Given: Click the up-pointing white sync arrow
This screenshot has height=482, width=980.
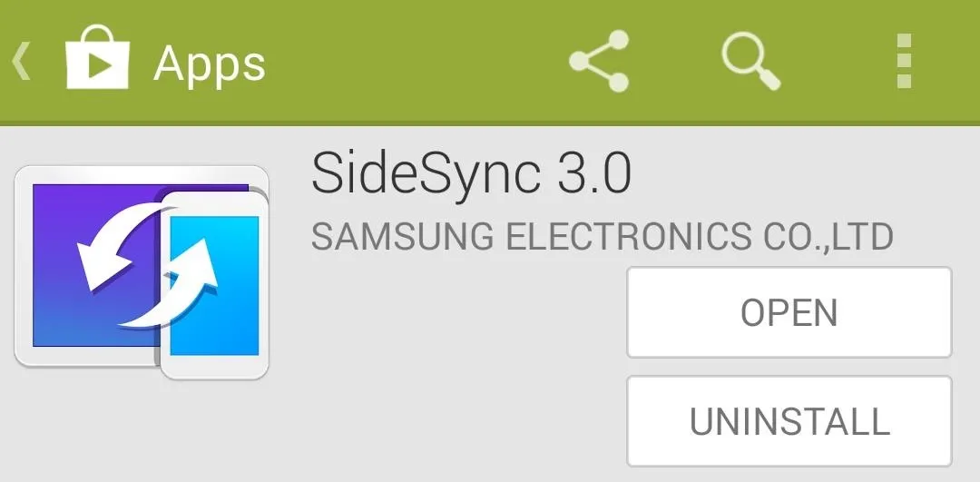Looking at the screenshot, I should [176, 282].
